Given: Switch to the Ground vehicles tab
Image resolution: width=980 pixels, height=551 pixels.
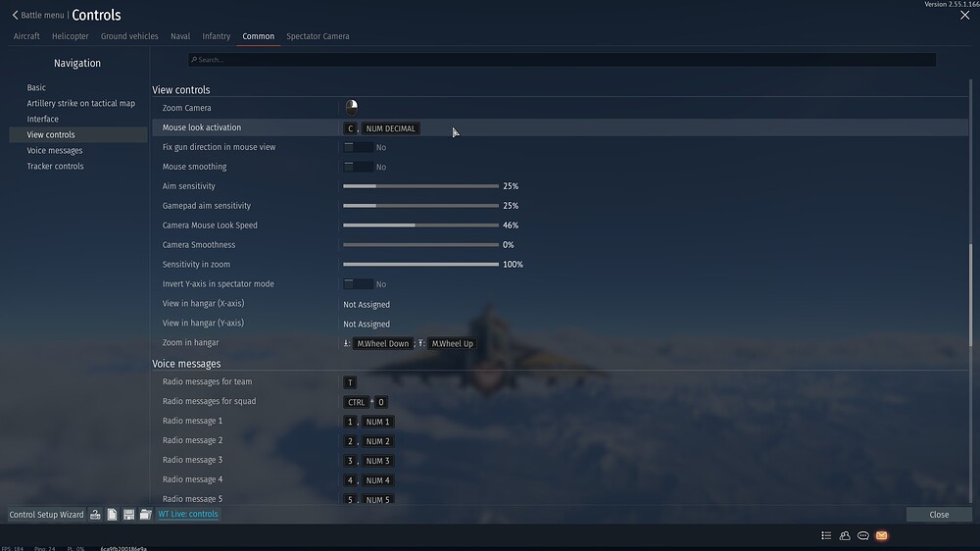Looking at the screenshot, I should tap(129, 36).
